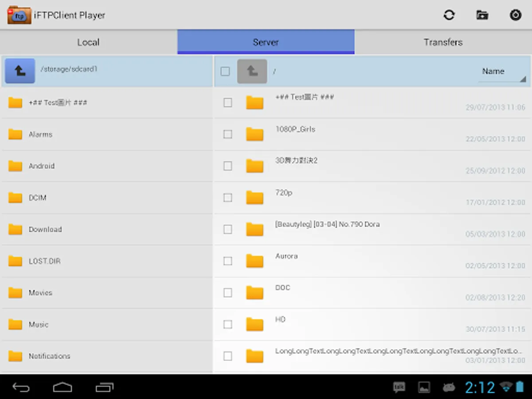Click date 30/07/2013 11:15 in HD row
Viewport: 532px width, 399px height.
(495, 329)
